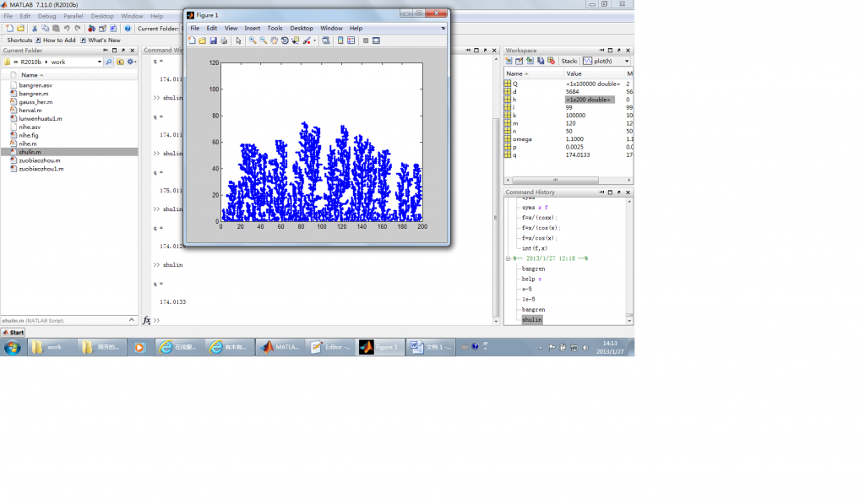Save the figure using the floppy disk icon

pyautogui.click(x=213, y=41)
